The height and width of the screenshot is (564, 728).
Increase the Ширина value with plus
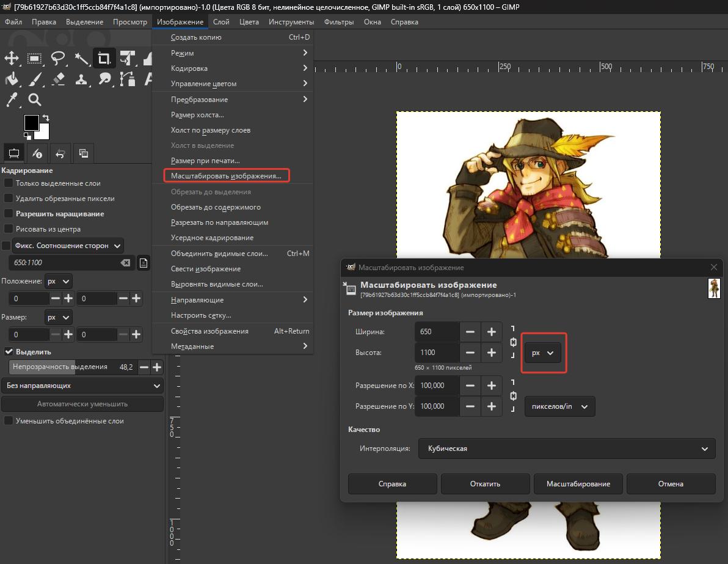(491, 332)
